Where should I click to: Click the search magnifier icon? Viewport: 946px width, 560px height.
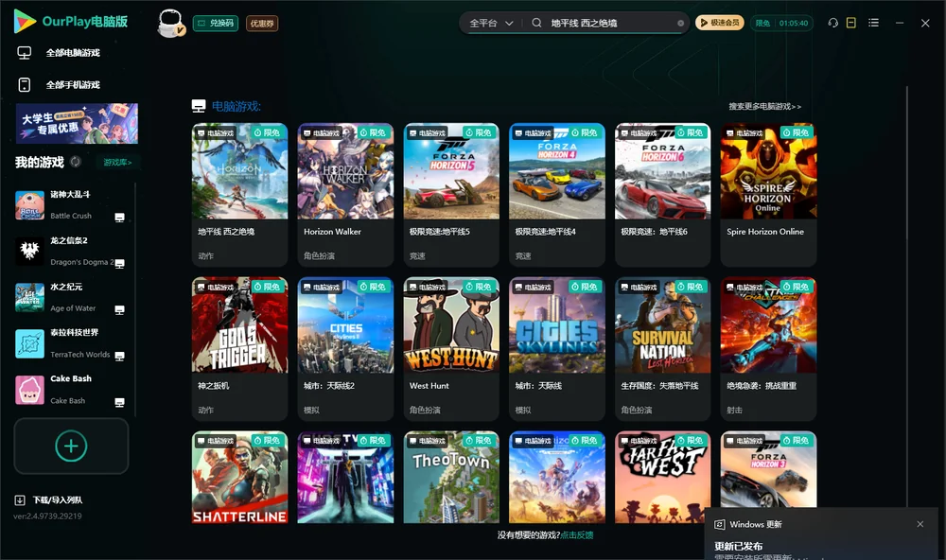536,23
